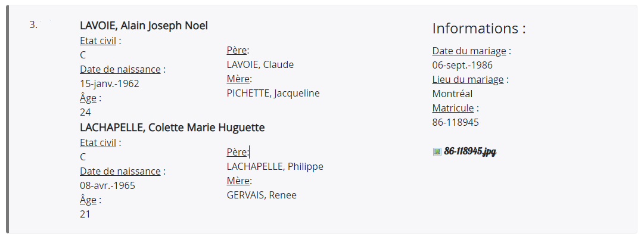Click the Lieu du mariage label
The height and width of the screenshot is (239, 644).
(468, 79)
